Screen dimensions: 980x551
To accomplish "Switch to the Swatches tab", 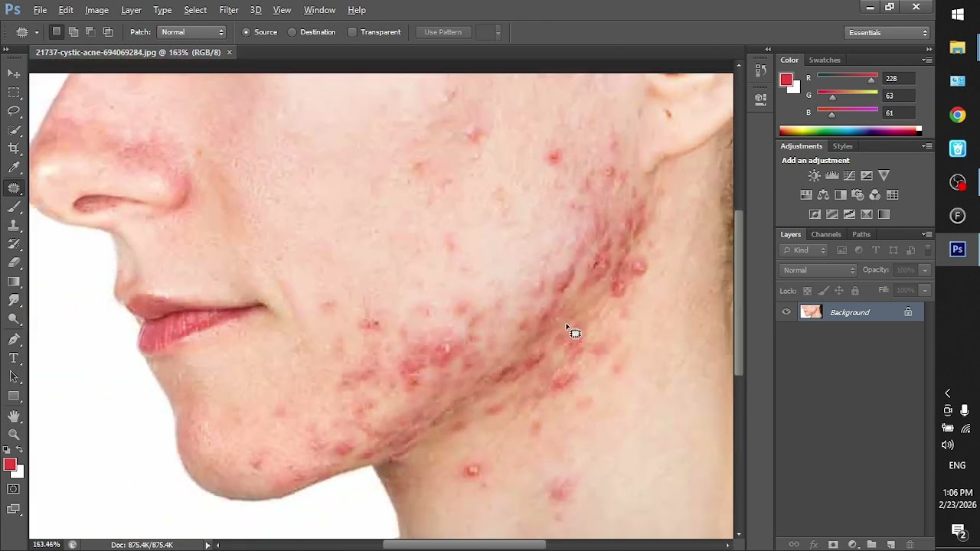I will [825, 60].
